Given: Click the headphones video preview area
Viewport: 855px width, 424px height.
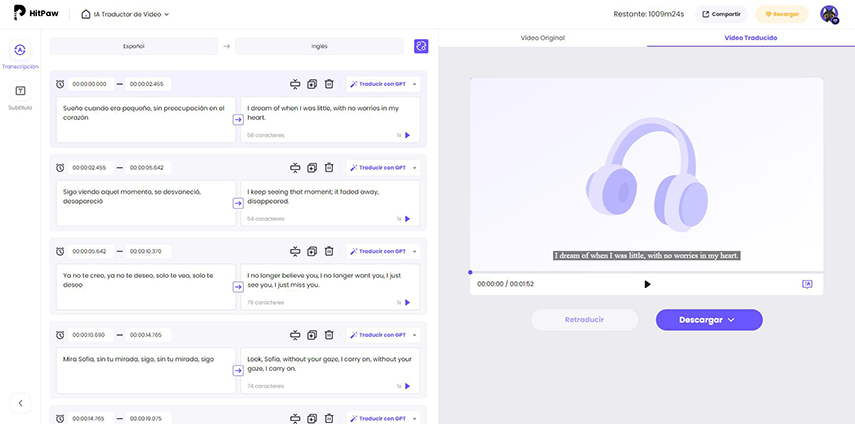Looking at the screenshot, I should pos(647,173).
